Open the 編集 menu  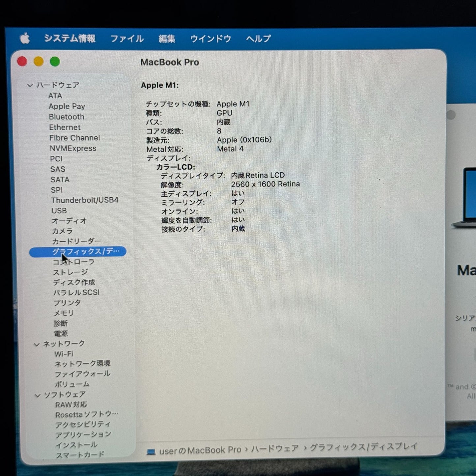[x=167, y=39]
